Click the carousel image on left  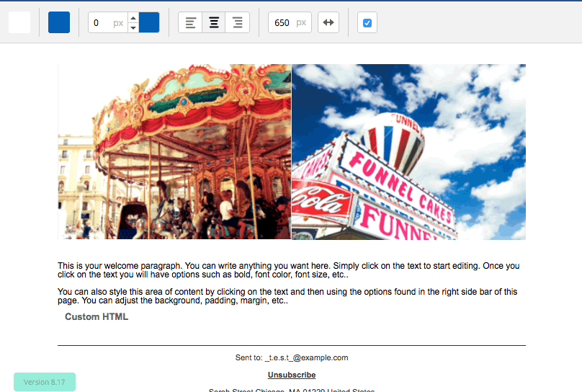click(x=174, y=151)
